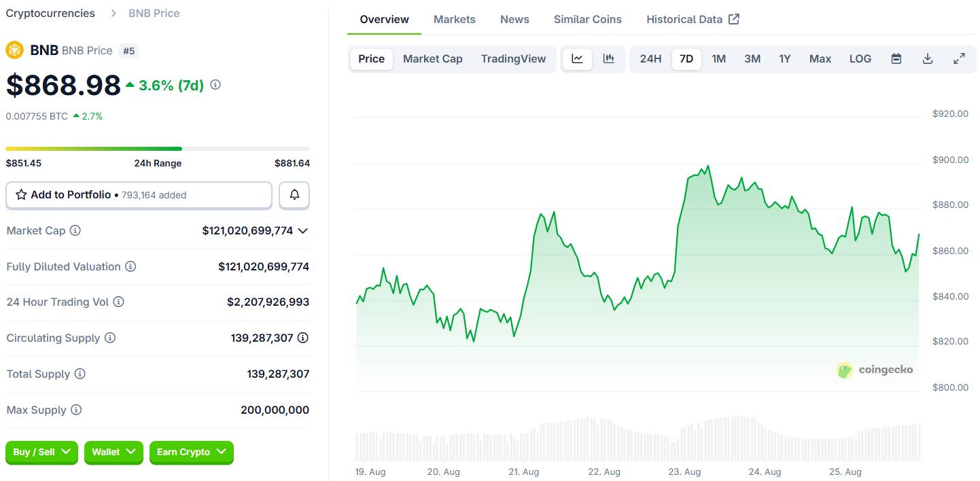The width and height of the screenshot is (980, 481).
Task: Click info icon after 139,287,307 circulating value
Action: click(303, 338)
